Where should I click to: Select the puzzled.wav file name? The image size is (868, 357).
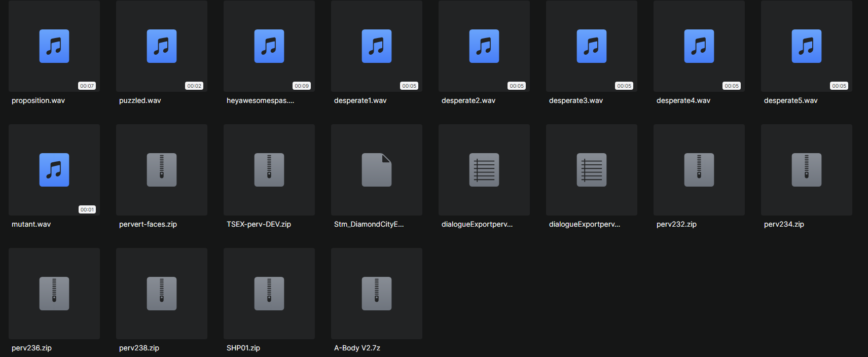tap(140, 100)
